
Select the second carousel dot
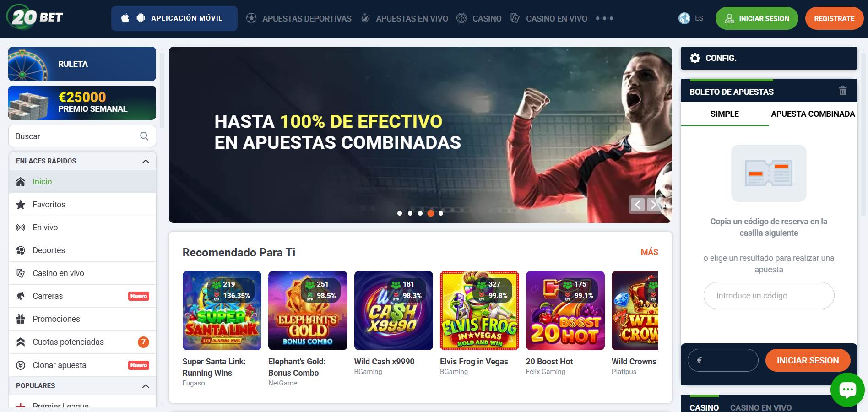(x=410, y=213)
